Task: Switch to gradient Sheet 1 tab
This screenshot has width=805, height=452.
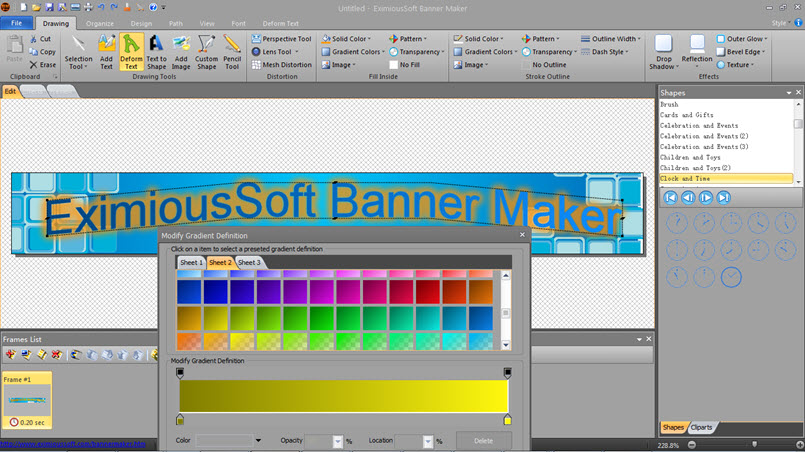Action: 191,262
